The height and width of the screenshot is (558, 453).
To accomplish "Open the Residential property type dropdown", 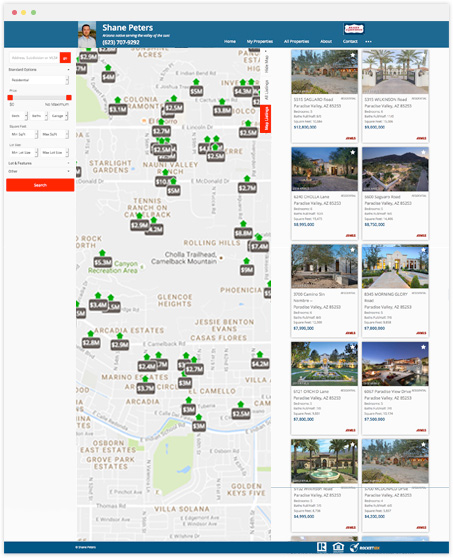I will tap(39, 80).
